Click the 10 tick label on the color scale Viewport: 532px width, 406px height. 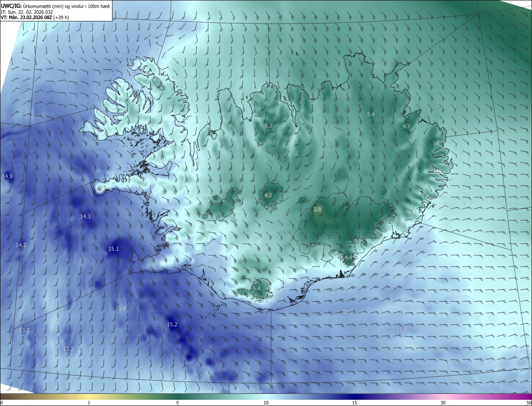[266, 403]
